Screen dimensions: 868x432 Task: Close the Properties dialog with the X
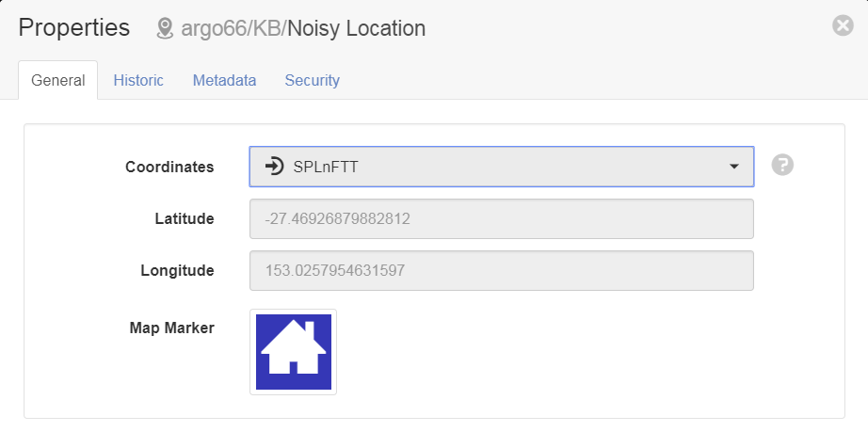click(843, 25)
